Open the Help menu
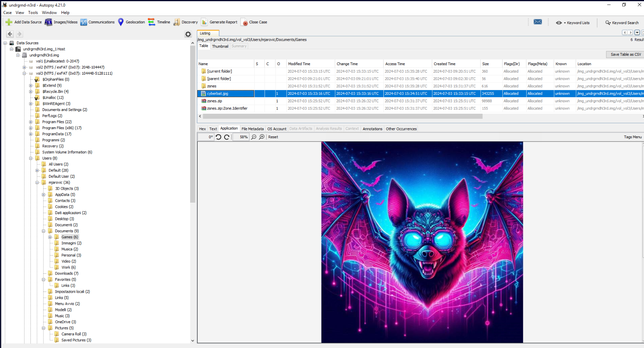The image size is (644, 348). 65,13
